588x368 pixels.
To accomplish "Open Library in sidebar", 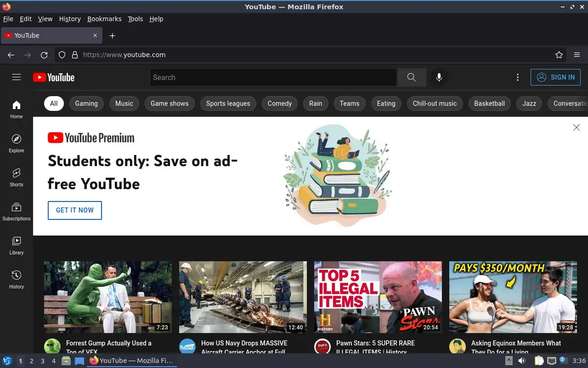I will [x=17, y=246].
